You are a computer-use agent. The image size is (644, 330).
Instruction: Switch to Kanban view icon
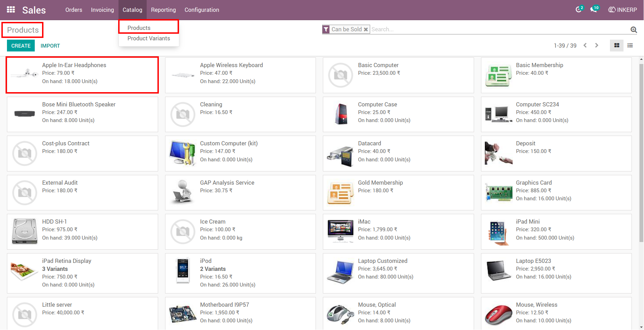(617, 46)
